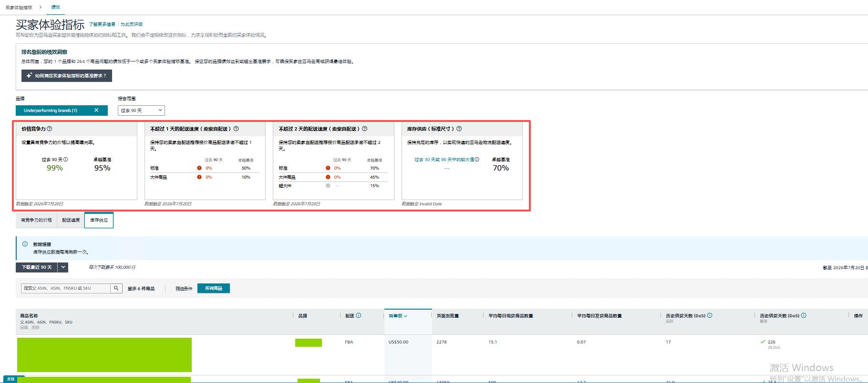Click the info icon after 过去 30 天或 90 天中的较大值

coord(477,160)
